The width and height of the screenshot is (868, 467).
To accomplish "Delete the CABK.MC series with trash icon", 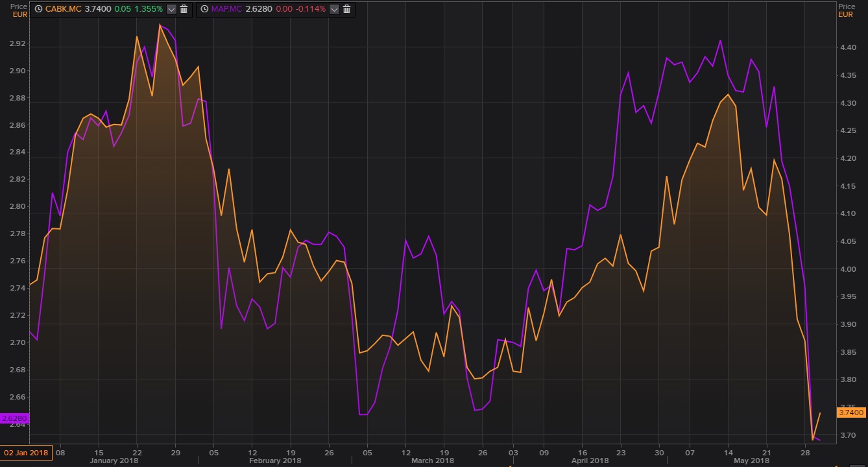I will (x=184, y=9).
